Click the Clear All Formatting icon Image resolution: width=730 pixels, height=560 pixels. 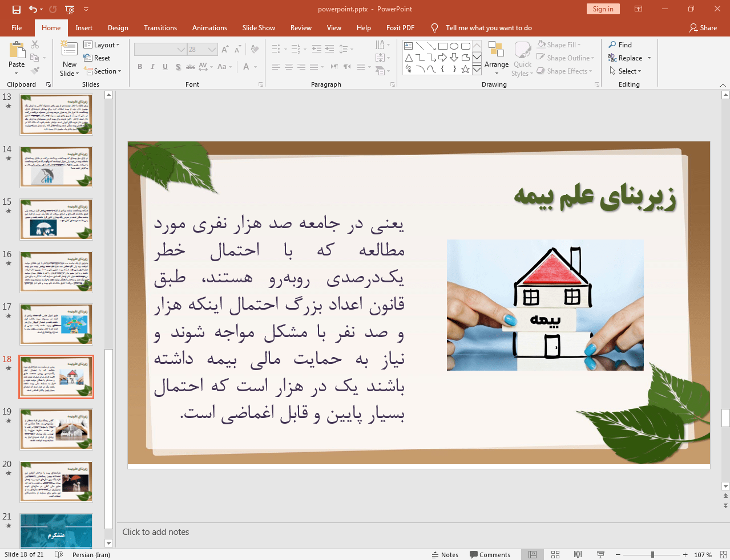pos(255,50)
